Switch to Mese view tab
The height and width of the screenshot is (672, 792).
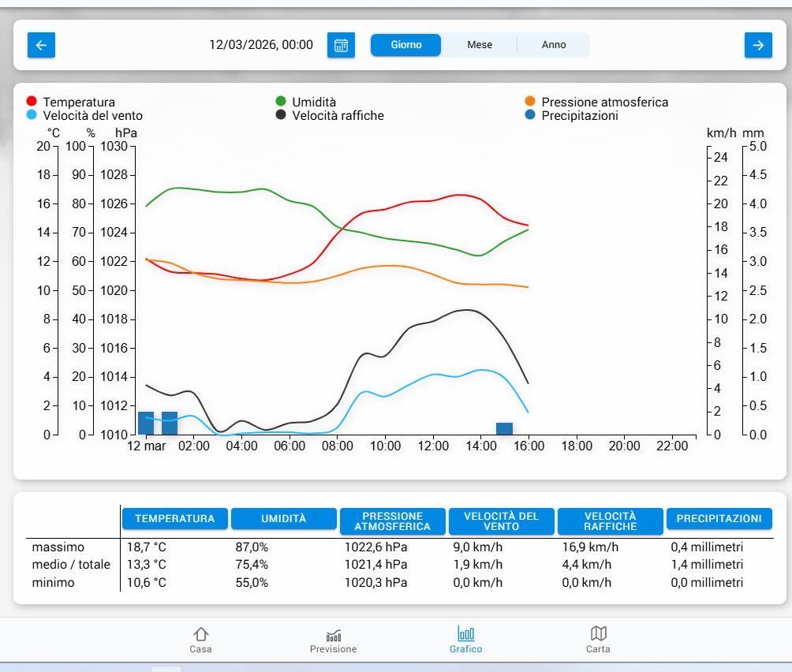(x=480, y=45)
